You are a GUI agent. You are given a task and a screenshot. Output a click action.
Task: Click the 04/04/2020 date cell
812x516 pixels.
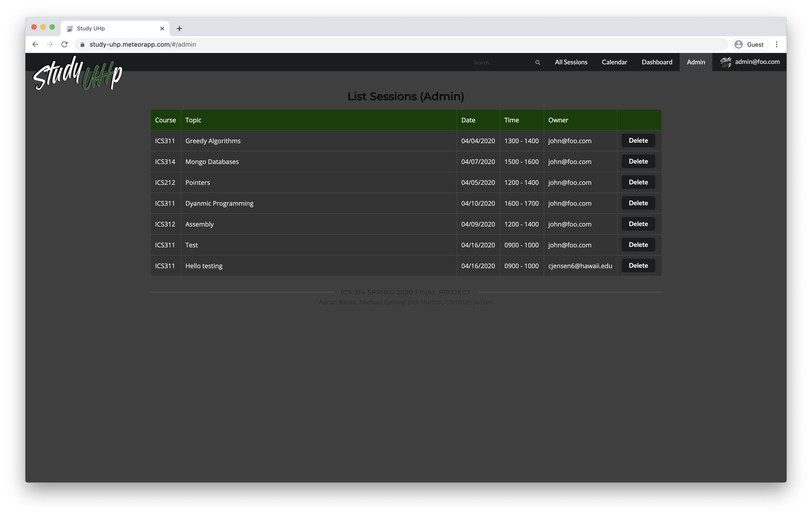click(478, 141)
